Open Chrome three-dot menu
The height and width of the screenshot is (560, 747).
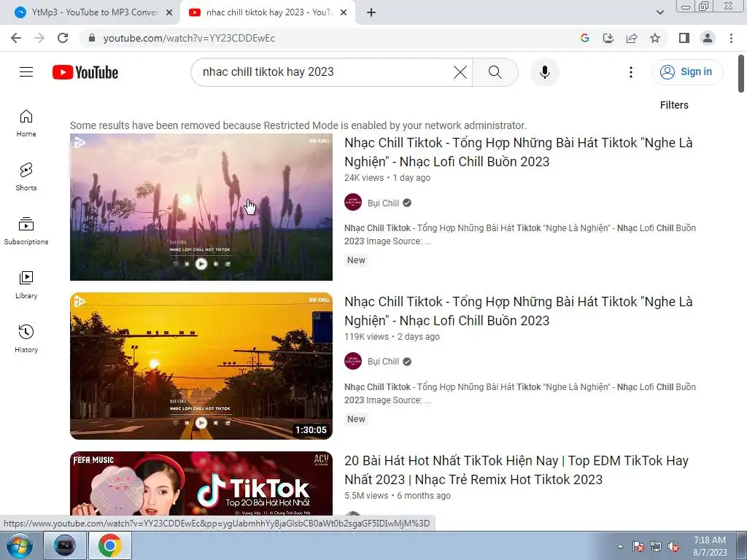pos(731,38)
